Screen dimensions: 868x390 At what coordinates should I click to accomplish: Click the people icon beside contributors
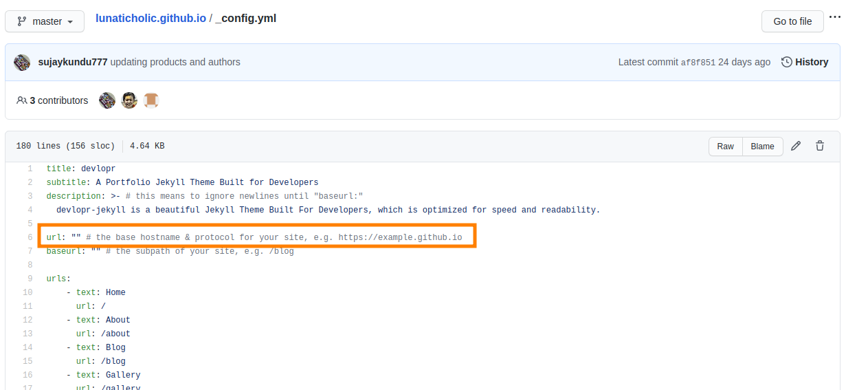[x=22, y=100]
